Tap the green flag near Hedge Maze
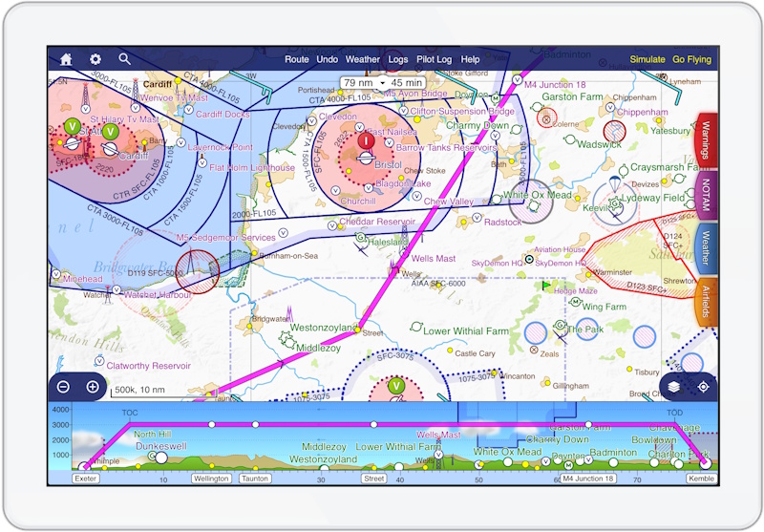The height and width of the screenshot is (532, 764). click(x=546, y=286)
